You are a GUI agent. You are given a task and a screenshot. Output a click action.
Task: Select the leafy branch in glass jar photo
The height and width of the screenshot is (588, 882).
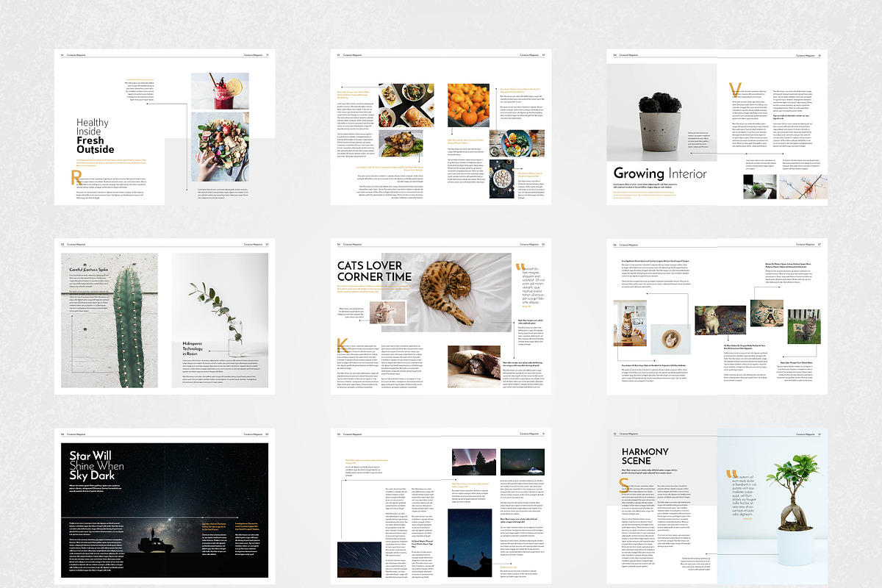[x=220, y=320]
